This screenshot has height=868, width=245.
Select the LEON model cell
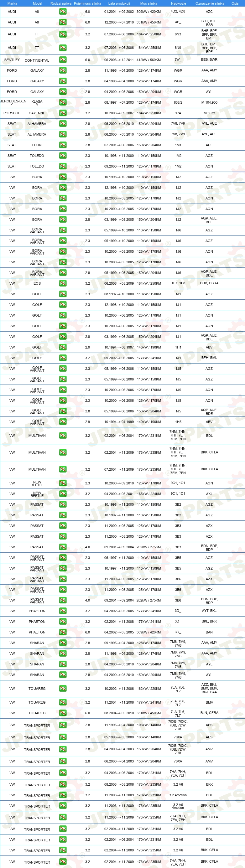(37, 145)
